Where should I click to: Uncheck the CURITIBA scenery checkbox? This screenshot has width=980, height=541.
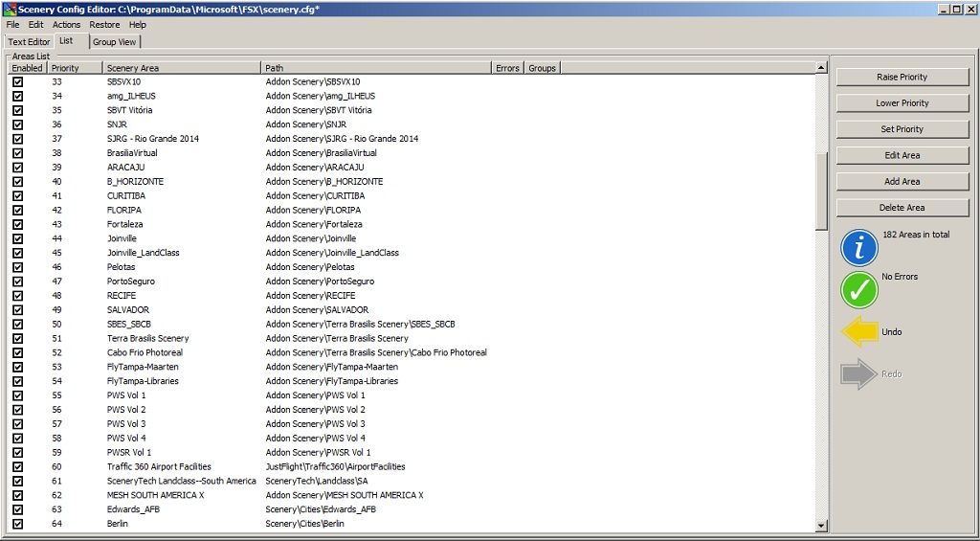[17, 195]
